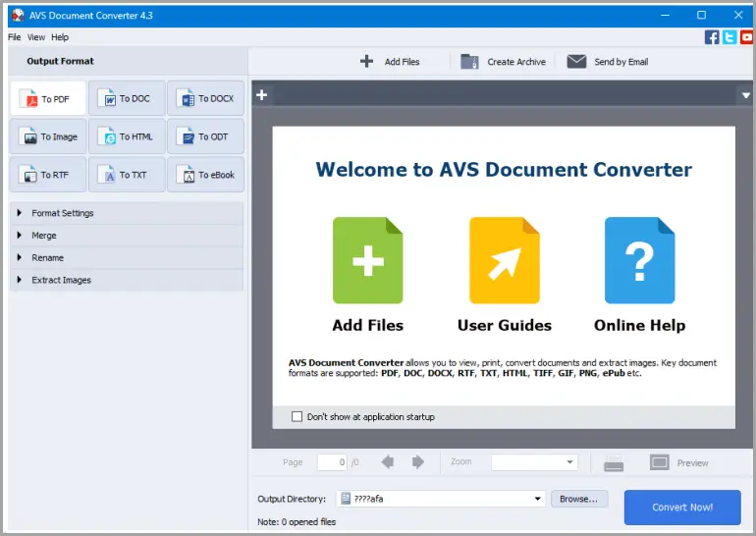Click the page number input field
The image size is (756, 536).
click(x=332, y=462)
